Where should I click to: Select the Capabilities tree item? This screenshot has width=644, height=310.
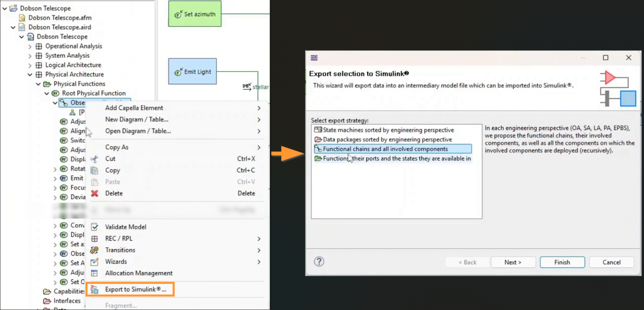(70, 291)
